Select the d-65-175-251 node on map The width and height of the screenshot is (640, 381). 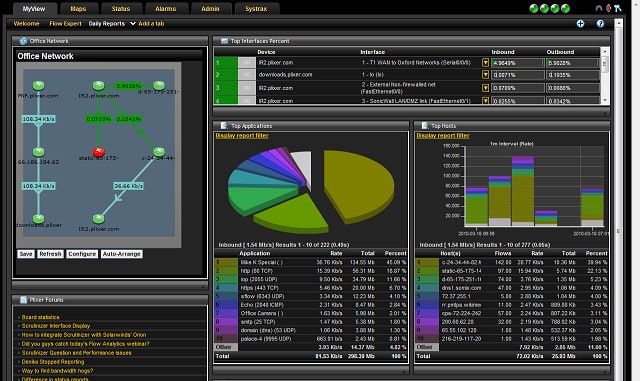(159, 85)
